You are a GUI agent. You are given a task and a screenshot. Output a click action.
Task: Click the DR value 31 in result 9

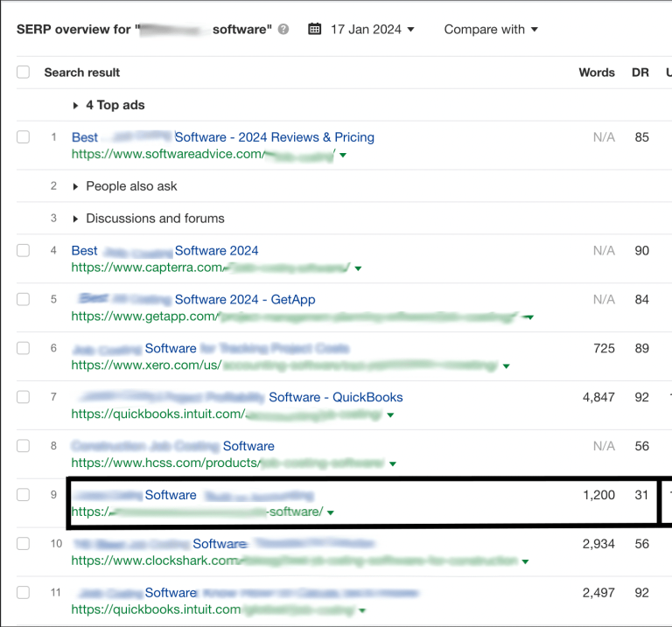tap(641, 495)
